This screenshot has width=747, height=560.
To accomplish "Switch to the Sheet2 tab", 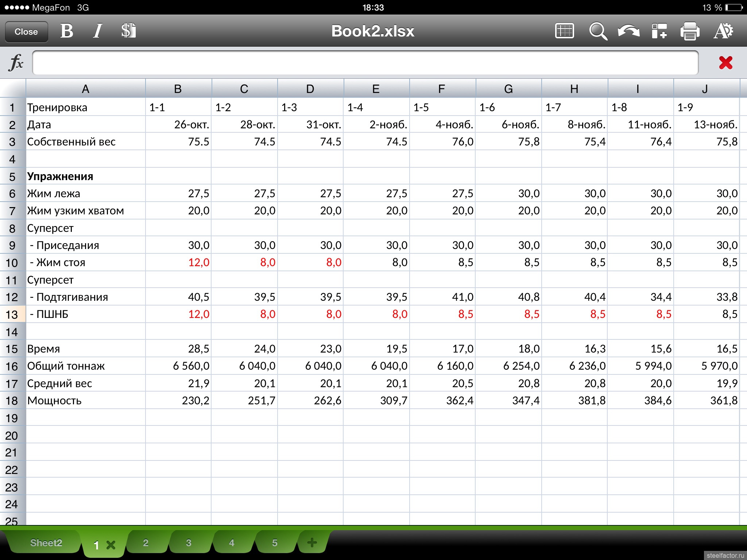I will [x=46, y=543].
